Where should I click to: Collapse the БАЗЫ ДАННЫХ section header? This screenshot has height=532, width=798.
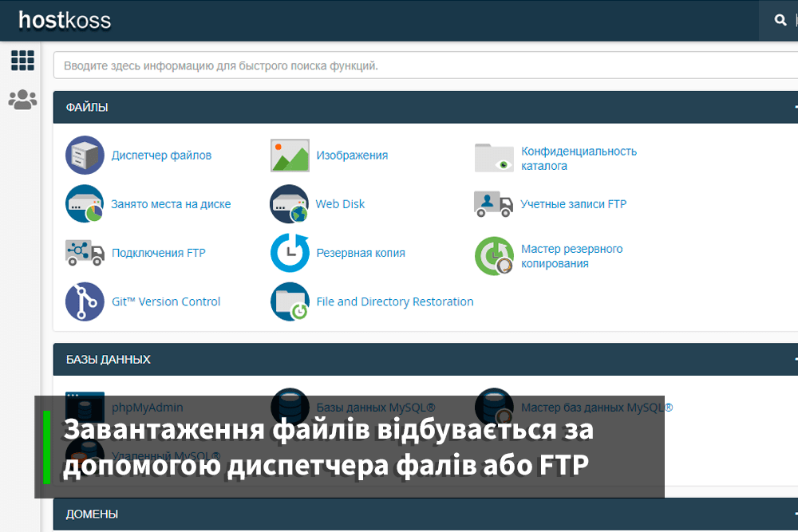pyautogui.click(x=425, y=360)
